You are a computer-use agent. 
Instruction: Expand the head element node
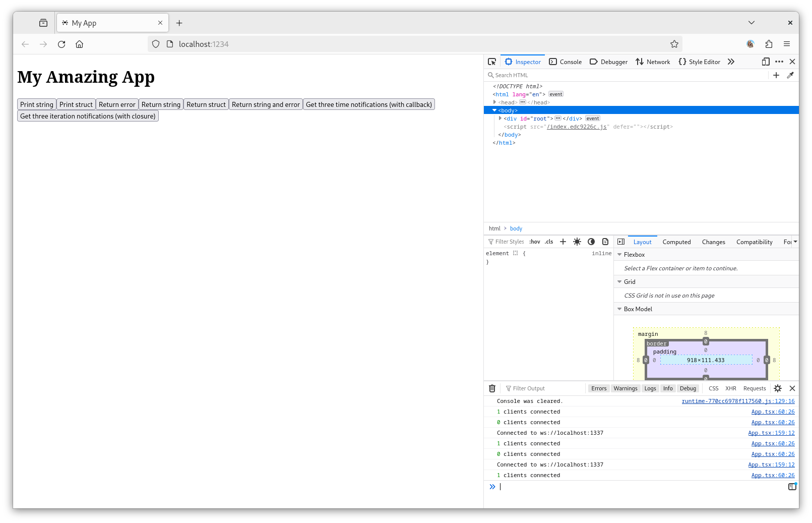coord(494,102)
